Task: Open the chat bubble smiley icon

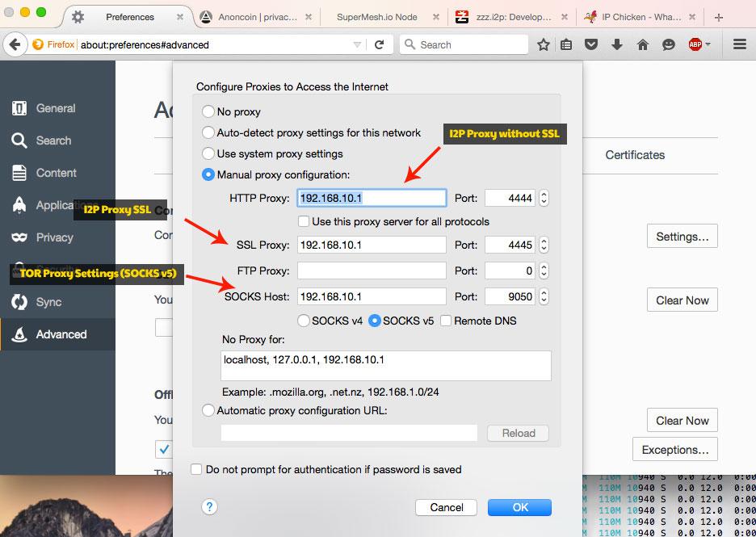Action: click(x=668, y=45)
